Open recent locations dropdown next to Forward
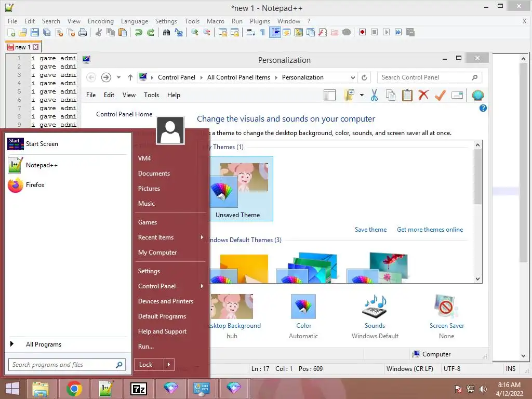This screenshot has width=532, height=399. pyautogui.click(x=118, y=77)
